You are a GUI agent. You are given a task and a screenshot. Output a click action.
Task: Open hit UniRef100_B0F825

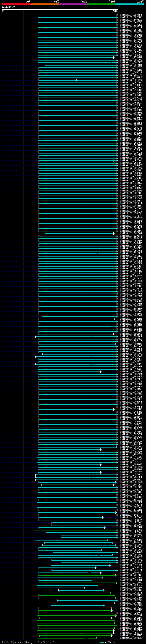(131, 20)
